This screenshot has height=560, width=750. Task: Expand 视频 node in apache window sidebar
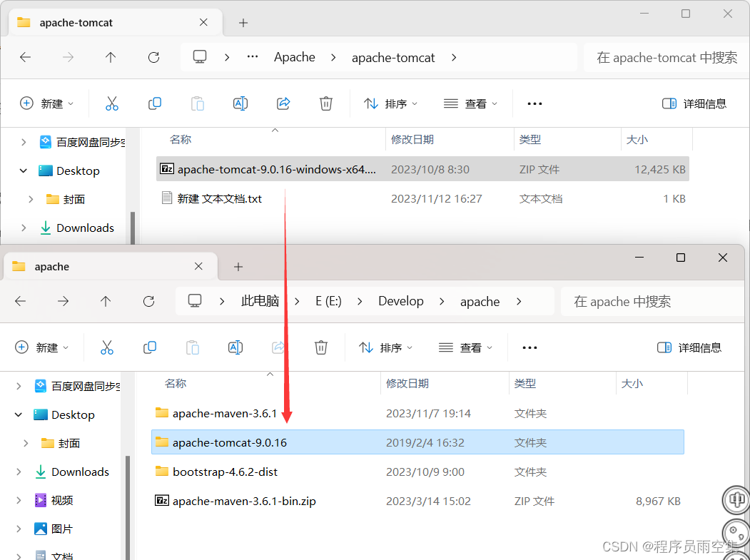19,501
